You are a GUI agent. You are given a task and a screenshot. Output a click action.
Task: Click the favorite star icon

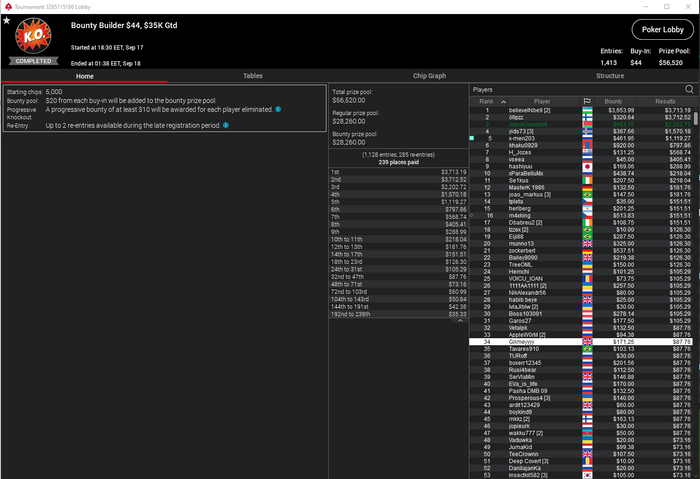(6, 21)
